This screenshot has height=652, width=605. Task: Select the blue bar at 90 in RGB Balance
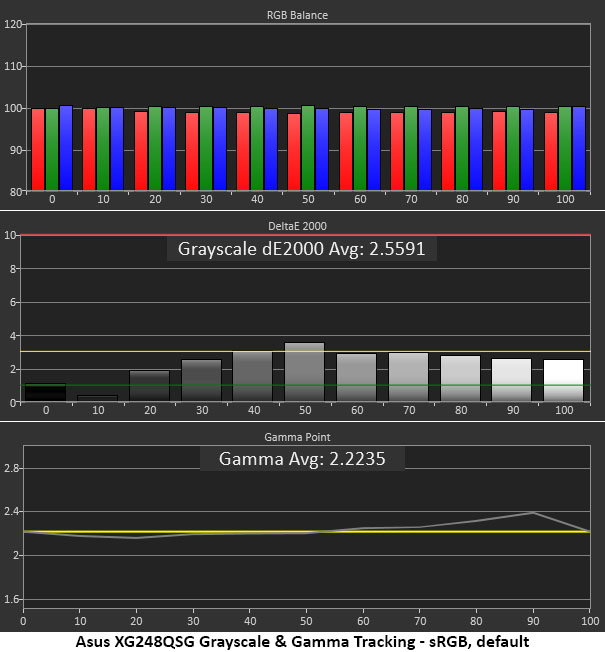(527, 150)
